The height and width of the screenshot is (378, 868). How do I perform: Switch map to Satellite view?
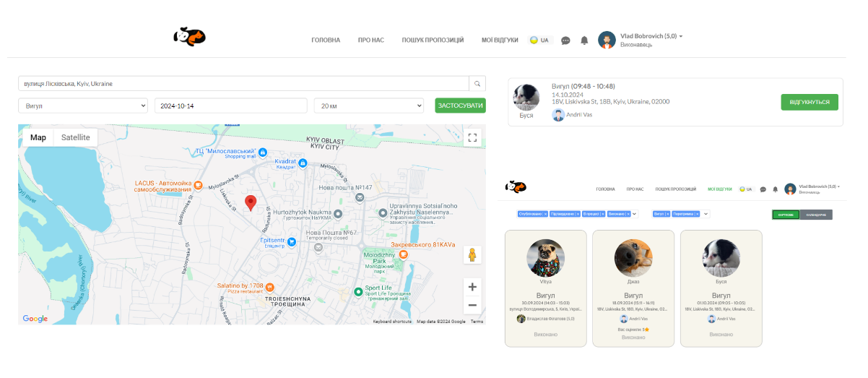pyautogui.click(x=75, y=137)
